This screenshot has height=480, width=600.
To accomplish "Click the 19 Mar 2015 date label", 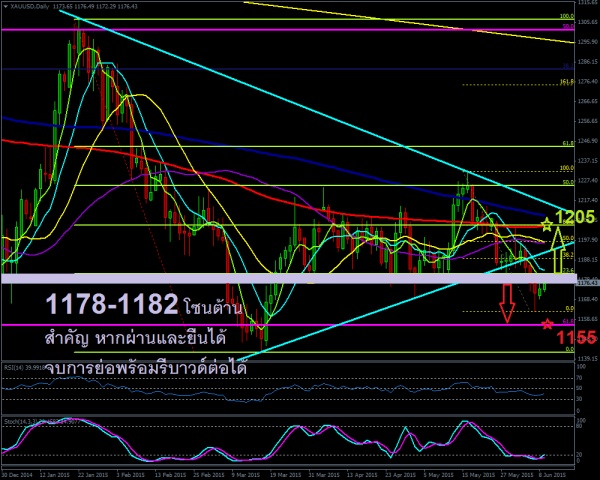I will 284,475.
